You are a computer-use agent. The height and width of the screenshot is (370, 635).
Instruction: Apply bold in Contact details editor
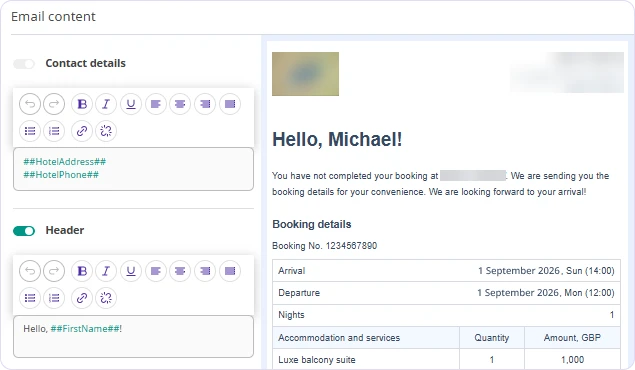82,104
